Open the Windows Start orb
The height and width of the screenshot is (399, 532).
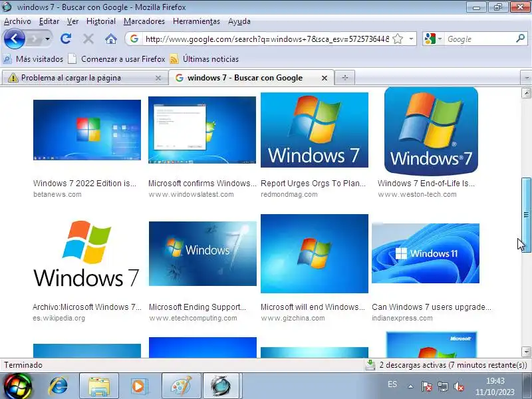(x=17, y=386)
